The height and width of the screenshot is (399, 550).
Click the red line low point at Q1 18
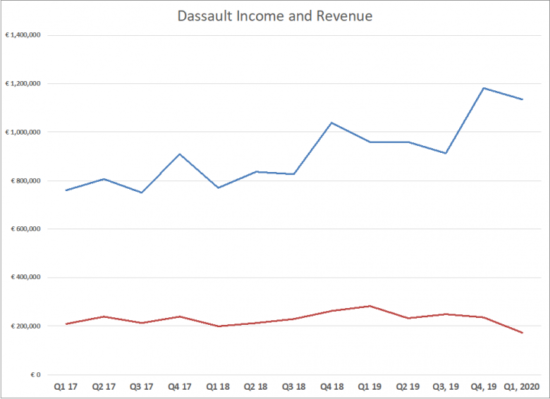pyautogui.click(x=218, y=326)
